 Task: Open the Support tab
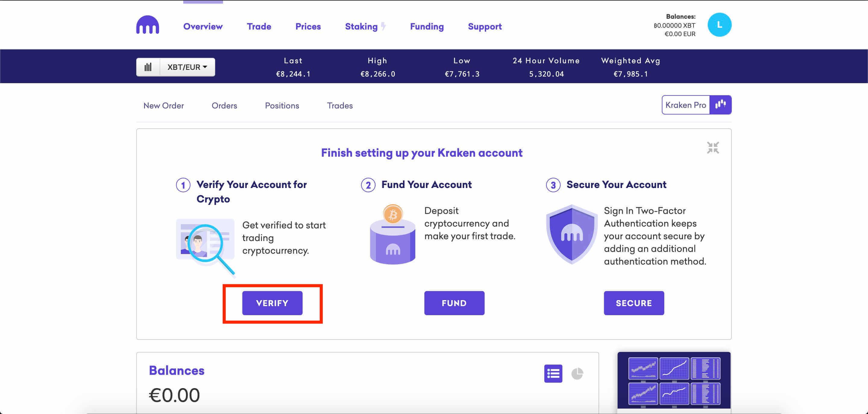click(485, 26)
